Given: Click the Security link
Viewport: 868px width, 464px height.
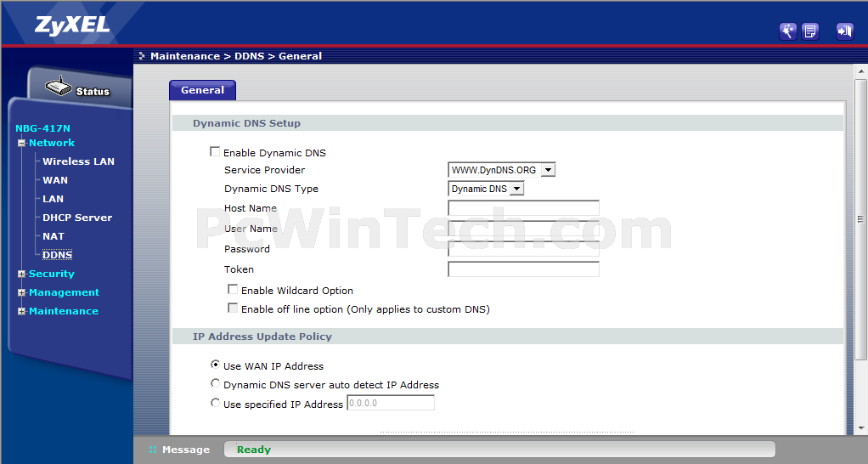Looking at the screenshot, I should coord(52,274).
